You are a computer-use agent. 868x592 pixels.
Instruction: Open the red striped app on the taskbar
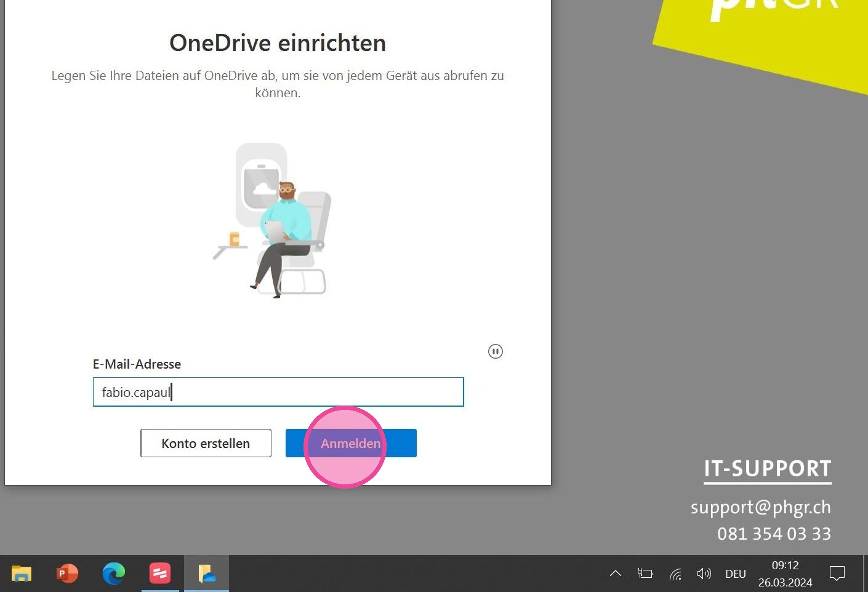point(159,574)
